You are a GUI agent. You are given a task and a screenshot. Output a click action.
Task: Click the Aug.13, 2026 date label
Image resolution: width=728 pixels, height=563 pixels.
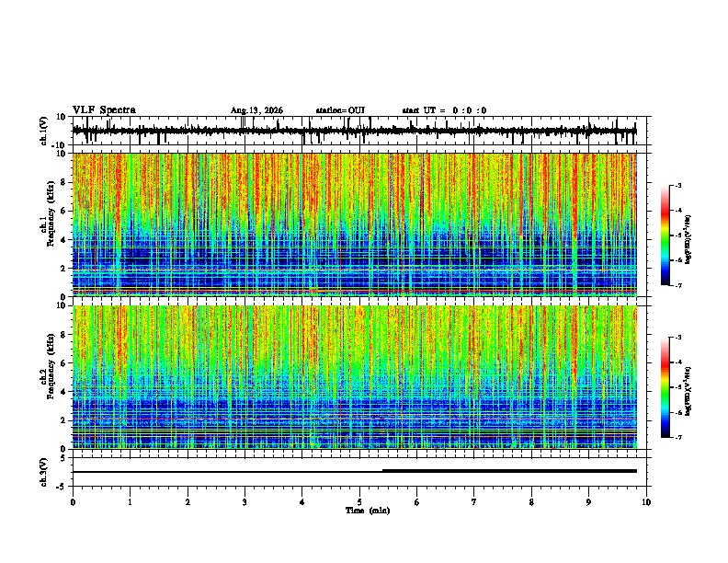tap(256, 110)
